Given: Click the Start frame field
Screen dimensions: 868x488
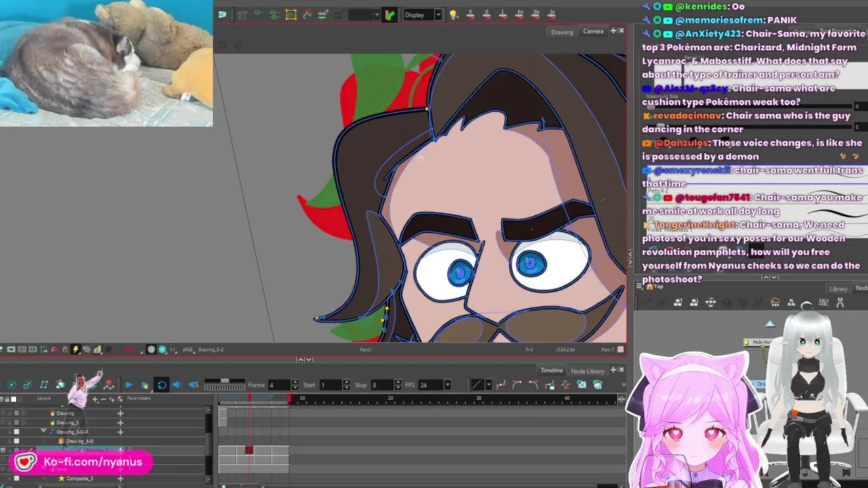Looking at the screenshot, I should pos(331,385).
